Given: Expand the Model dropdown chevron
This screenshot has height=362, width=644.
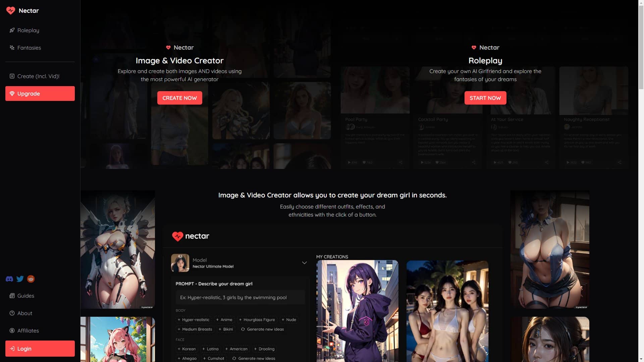Looking at the screenshot, I should click(x=304, y=263).
